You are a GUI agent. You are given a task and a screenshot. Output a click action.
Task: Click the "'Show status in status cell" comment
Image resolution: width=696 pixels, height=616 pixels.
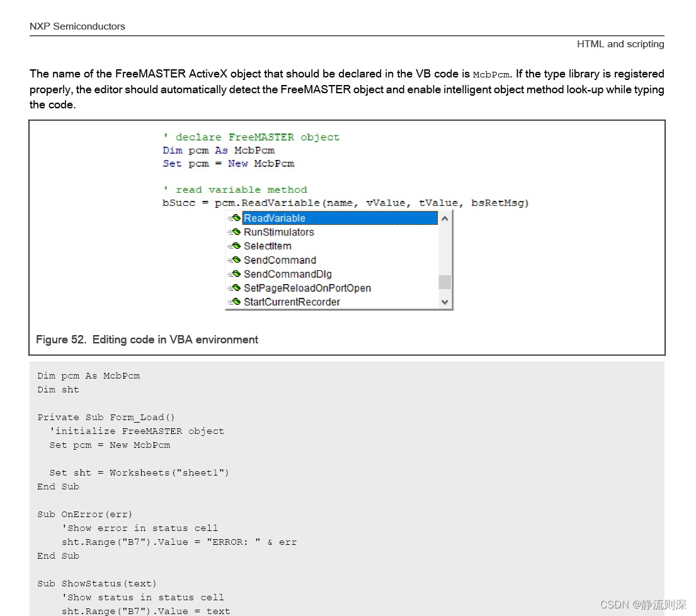(x=143, y=597)
